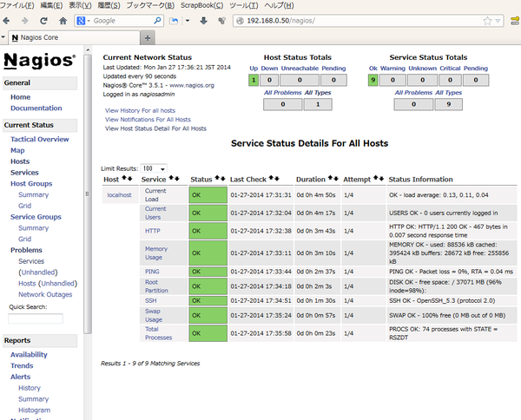Click the Nagios logo
This screenshot has width=521, height=420.
tap(40, 61)
